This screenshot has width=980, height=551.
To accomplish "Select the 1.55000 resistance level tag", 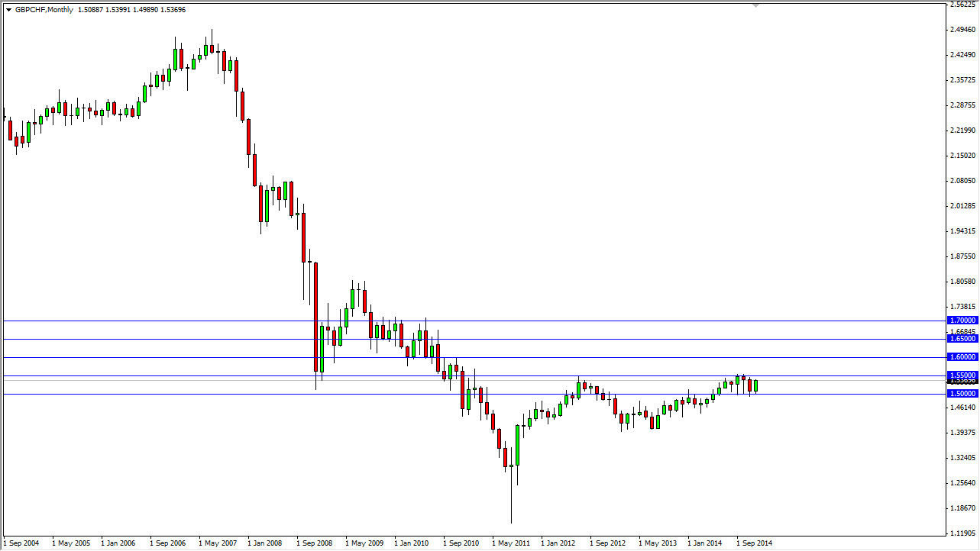I will pos(961,375).
